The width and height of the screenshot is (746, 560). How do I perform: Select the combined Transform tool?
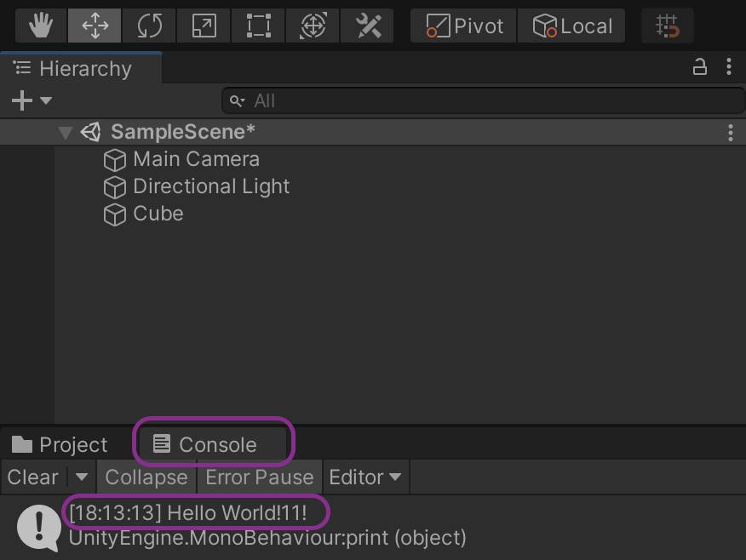pos(313,26)
